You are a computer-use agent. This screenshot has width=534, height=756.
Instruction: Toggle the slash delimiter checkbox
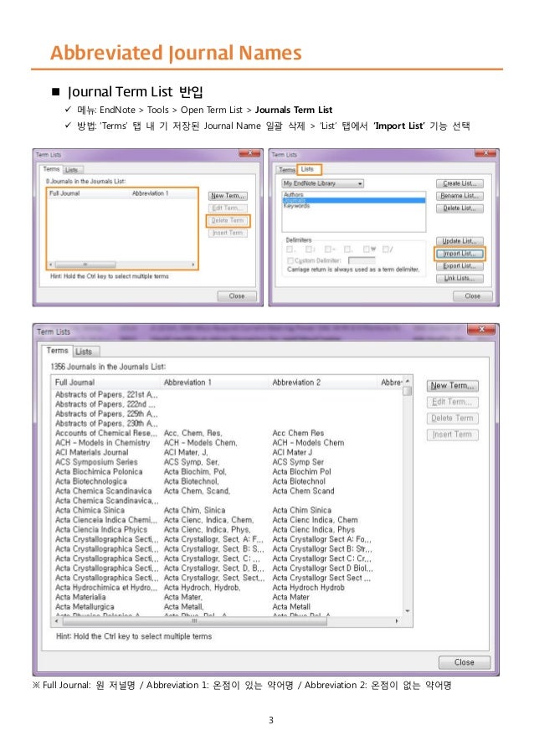[386, 249]
